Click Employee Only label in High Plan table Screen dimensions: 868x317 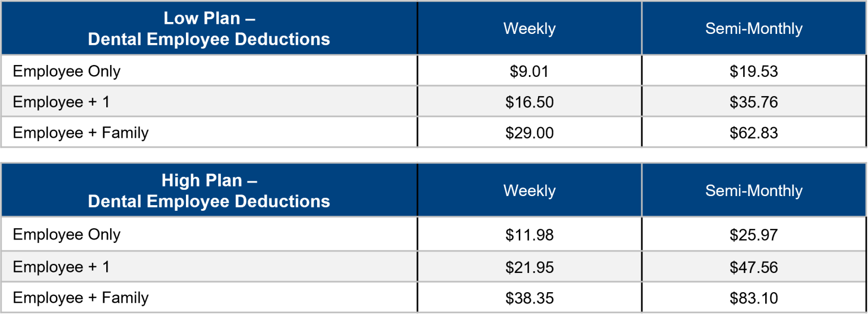click(x=67, y=235)
